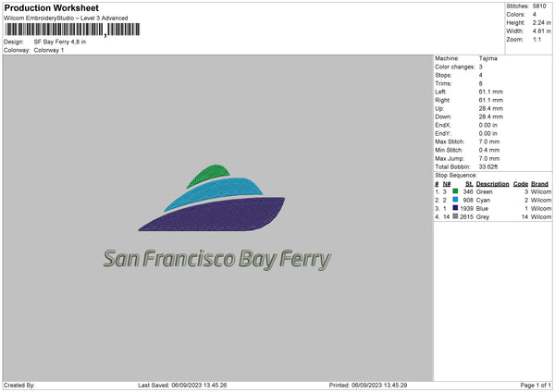Click the 'Created By:' footer label
This screenshot has width=555, height=392.
pyautogui.click(x=19, y=386)
